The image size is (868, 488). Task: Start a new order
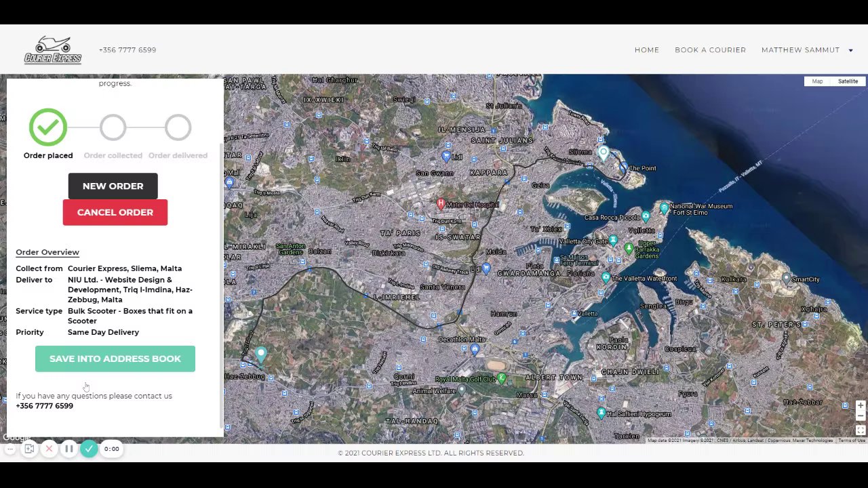point(113,186)
